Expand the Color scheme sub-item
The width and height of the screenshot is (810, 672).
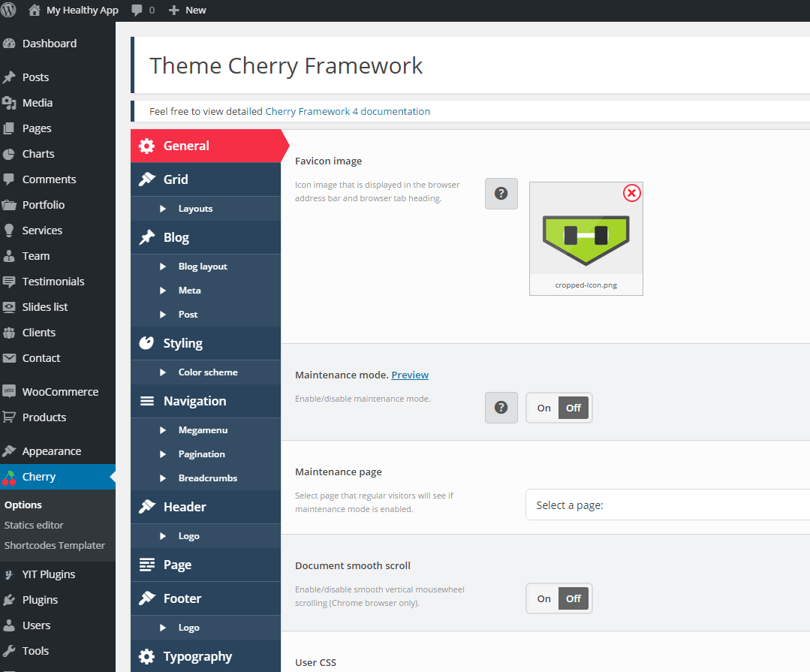click(x=207, y=372)
